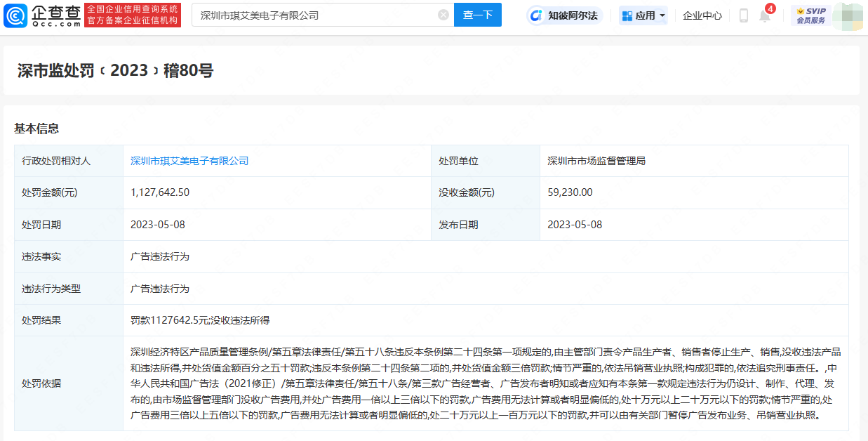Click inside the company search field
868x441 pixels.
[x=316, y=15]
